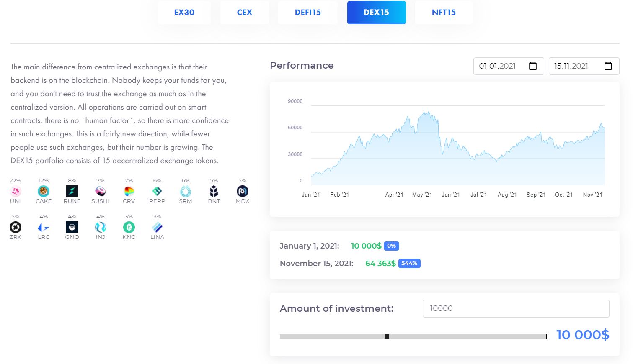Click the KNC token icon
The width and height of the screenshot is (633, 364).
point(129,227)
